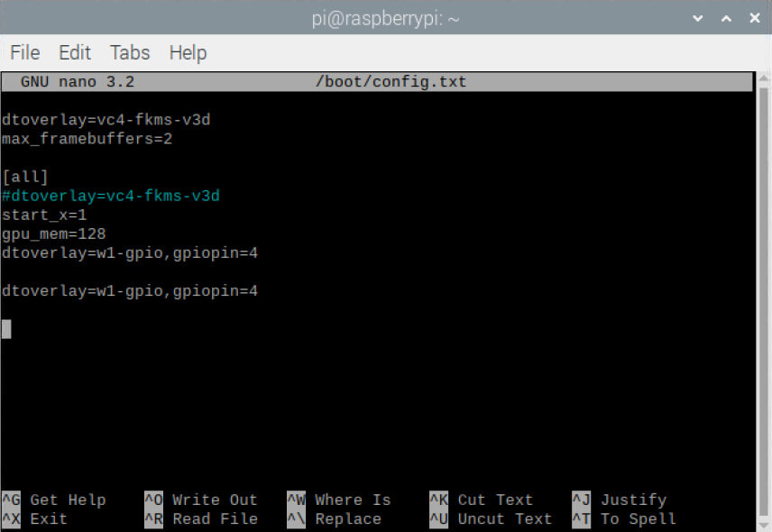Place cursor on the start_x=1 line

[44, 215]
